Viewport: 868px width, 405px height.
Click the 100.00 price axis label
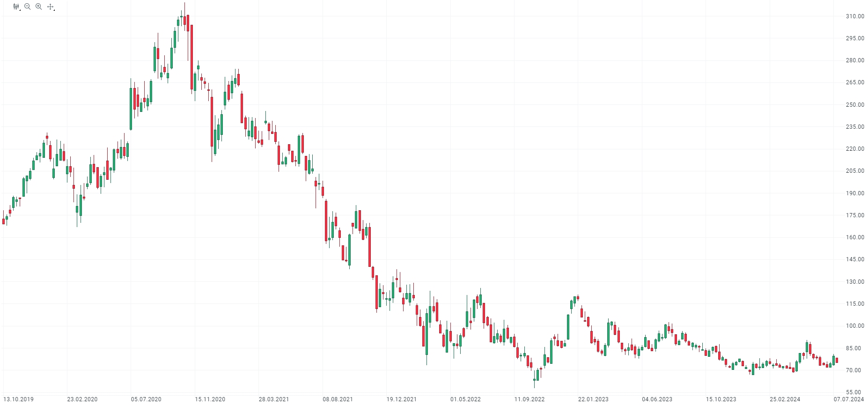tap(855, 326)
